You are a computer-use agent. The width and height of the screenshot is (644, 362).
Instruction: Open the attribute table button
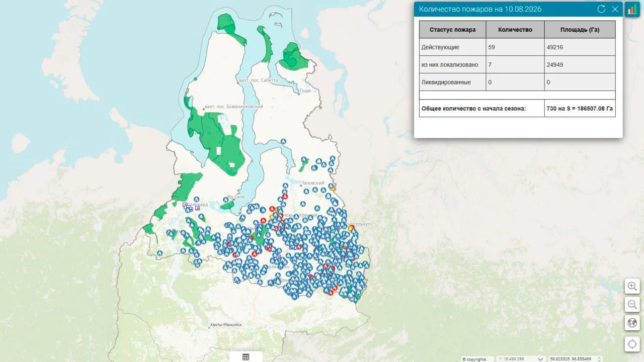(x=246, y=357)
